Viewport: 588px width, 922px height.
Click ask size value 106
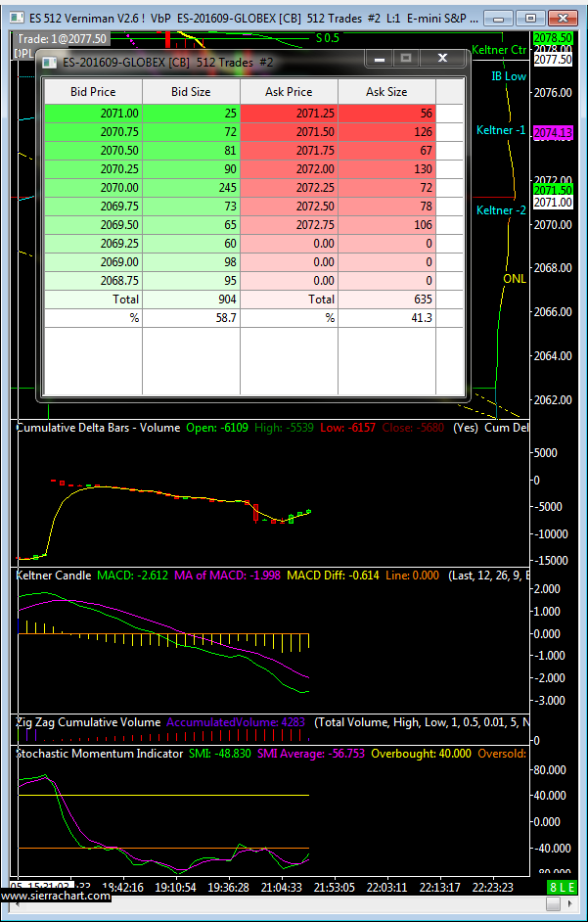click(386, 224)
